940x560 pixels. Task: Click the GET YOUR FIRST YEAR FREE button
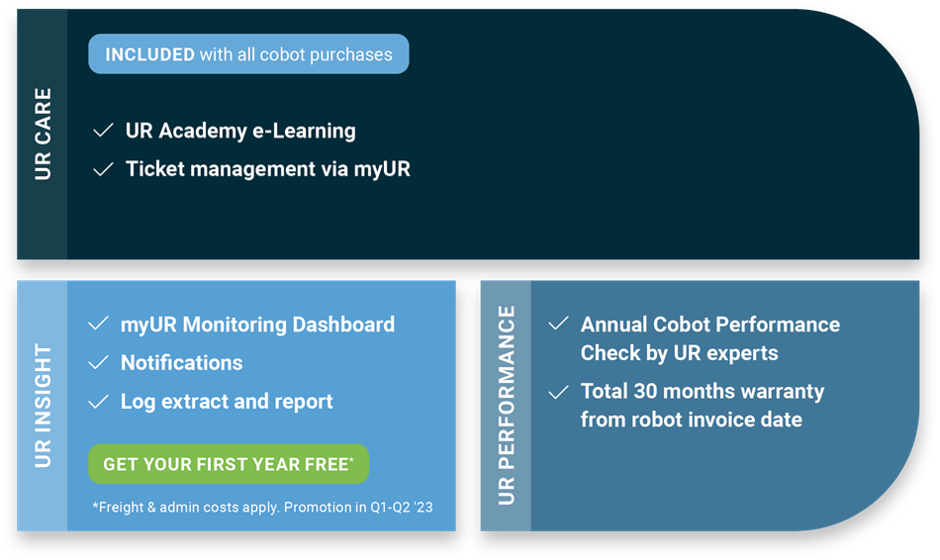(229, 464)
